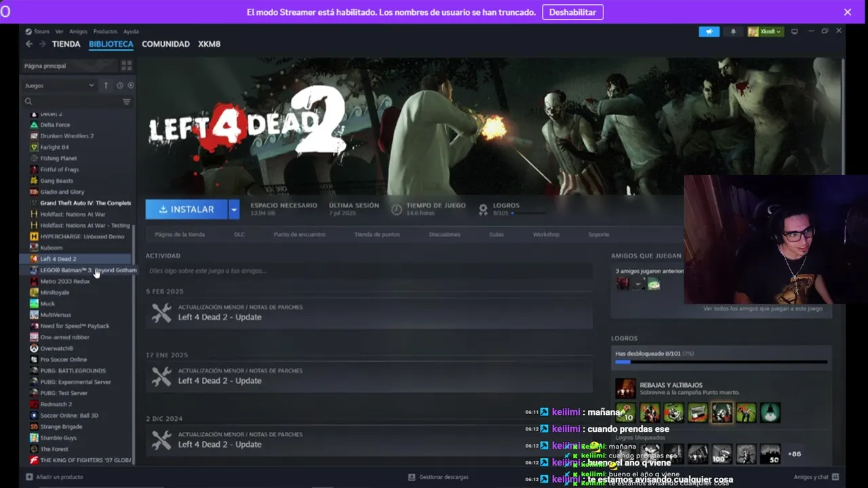Open the DLC tab of the game

click(239, 235)
